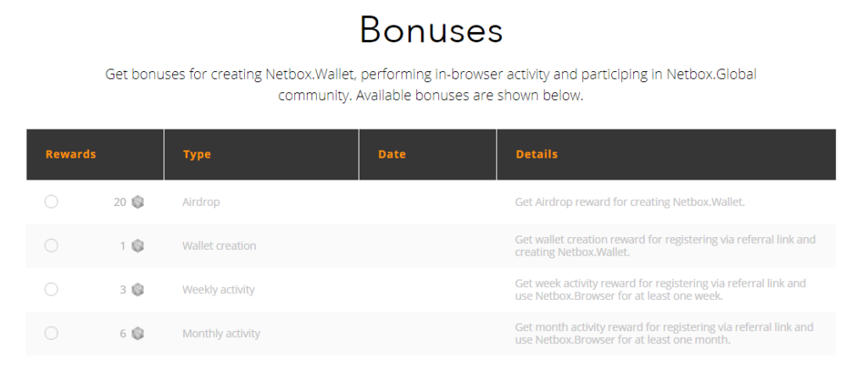
Task: Click the Monthly activity type label
Action: pos(221,334)
